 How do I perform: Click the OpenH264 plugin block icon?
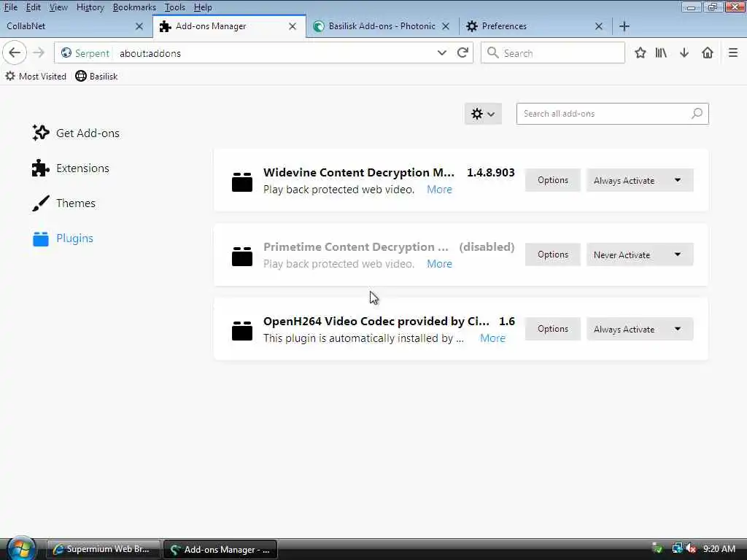click(242, 330)
